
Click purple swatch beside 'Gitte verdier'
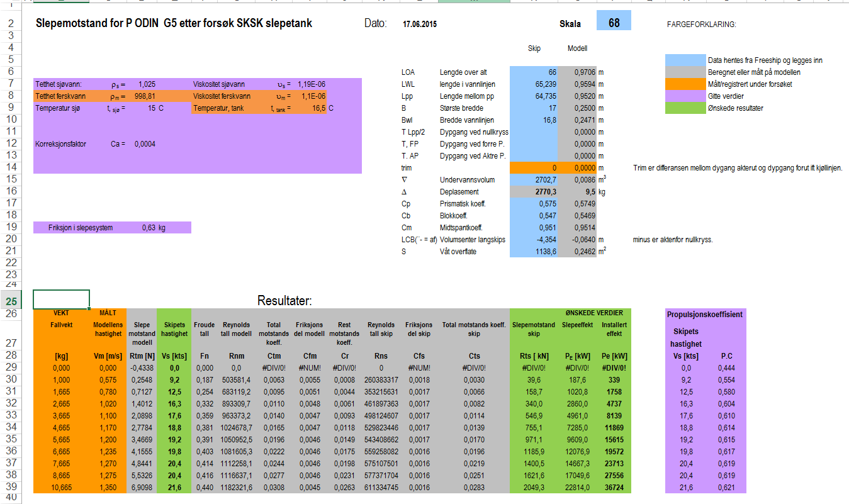point(684,96)
